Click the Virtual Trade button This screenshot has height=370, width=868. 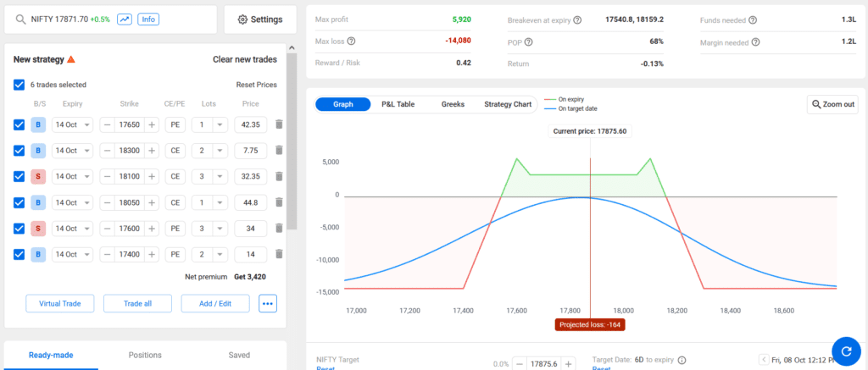click(60, 303)
